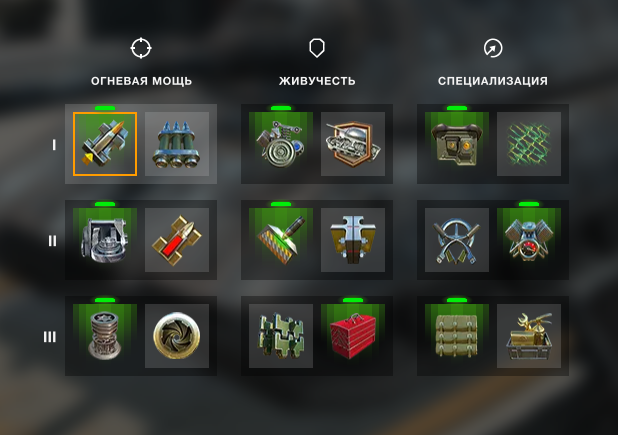Choose the steel clamp bracket equipment
618x435 pixels.
pyautogui.click(x=353, y=240)
